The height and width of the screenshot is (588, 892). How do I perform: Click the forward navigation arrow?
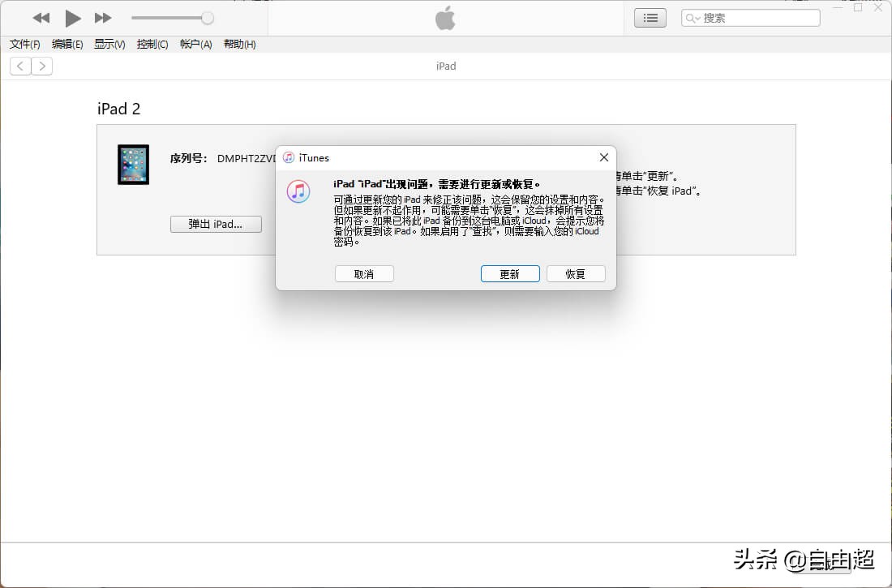click(x=42, y=66)
